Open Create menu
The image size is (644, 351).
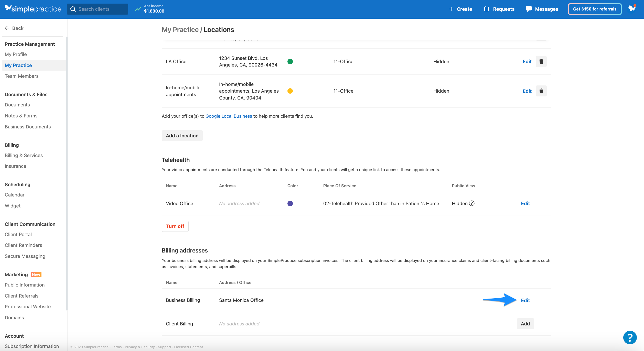[460, 9]
